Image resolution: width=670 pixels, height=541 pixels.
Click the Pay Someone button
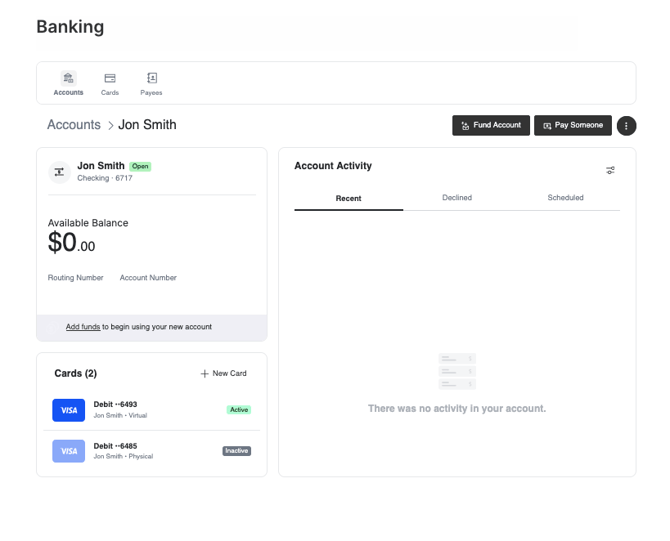[x=573, y=126]
